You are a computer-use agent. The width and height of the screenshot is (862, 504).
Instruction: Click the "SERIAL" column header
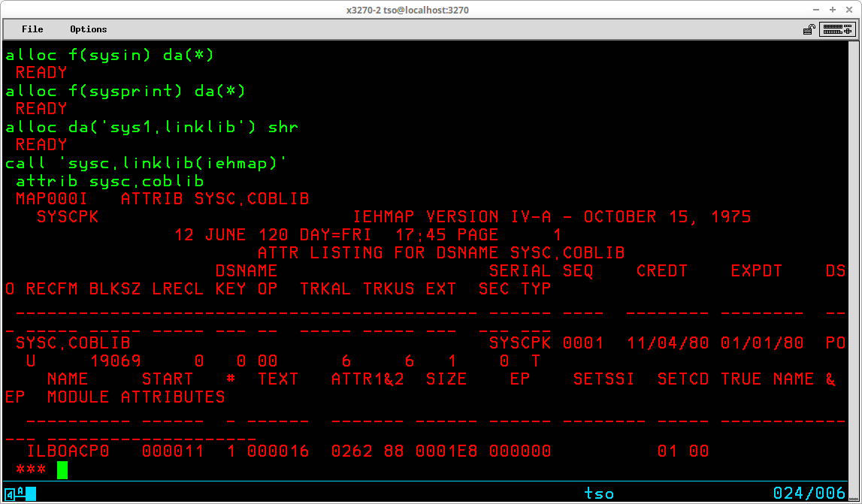[520, 271]
